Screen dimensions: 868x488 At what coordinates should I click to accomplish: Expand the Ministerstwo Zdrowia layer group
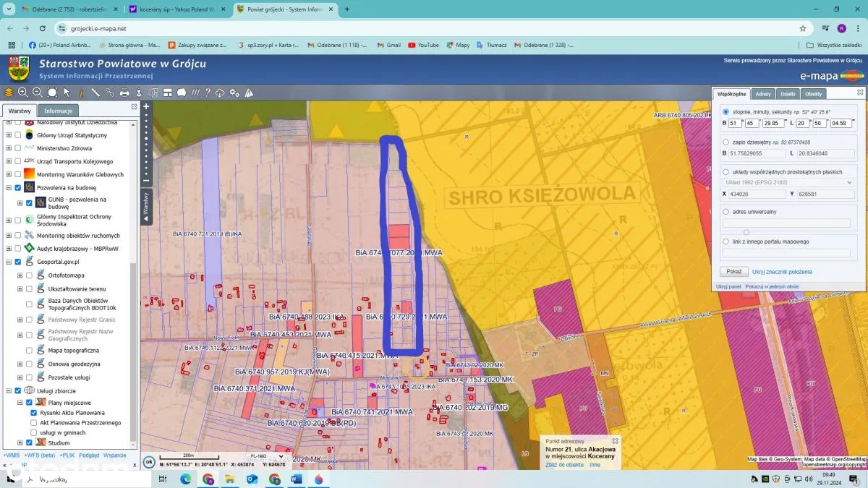9,148
